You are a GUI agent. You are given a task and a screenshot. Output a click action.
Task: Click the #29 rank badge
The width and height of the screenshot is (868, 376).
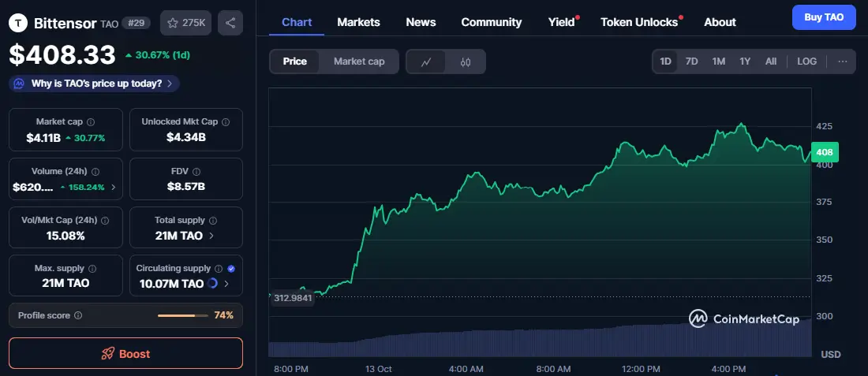tap(137, 23)
